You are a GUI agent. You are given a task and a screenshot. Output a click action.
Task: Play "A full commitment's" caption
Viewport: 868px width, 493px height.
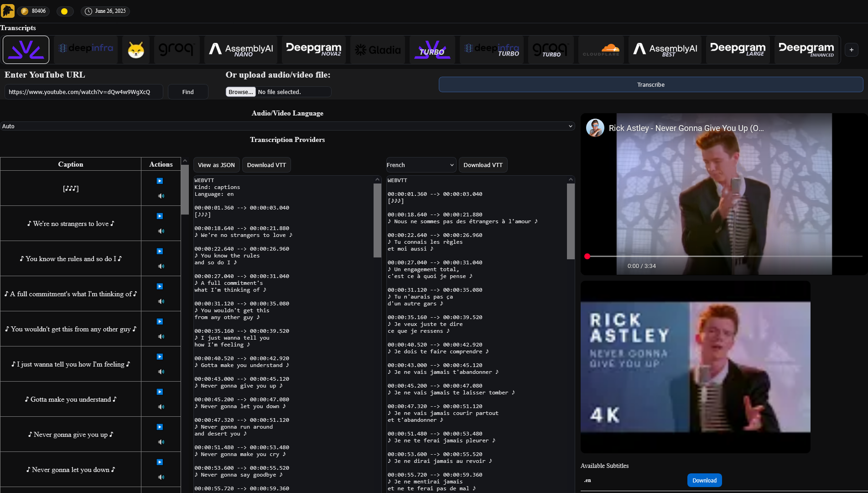tap(160, 286)
